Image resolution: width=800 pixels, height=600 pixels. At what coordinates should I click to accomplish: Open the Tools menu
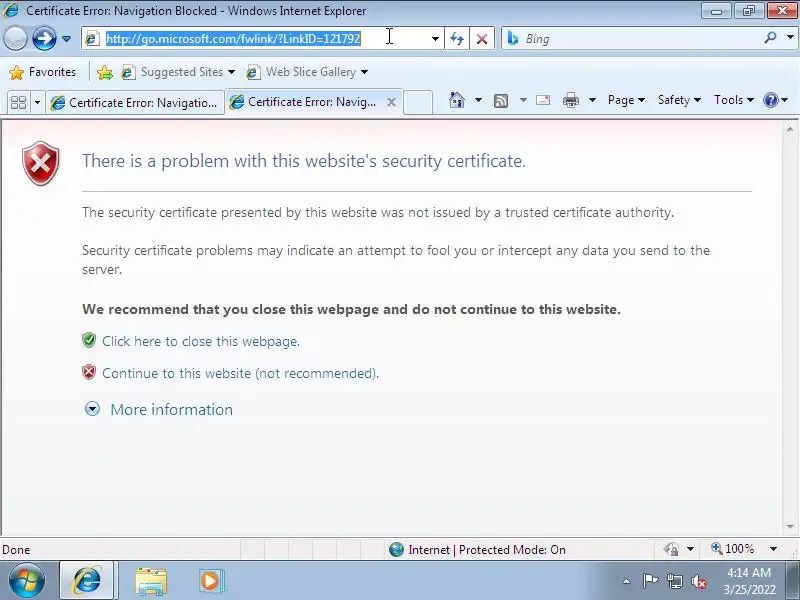[x=734, y=100]
